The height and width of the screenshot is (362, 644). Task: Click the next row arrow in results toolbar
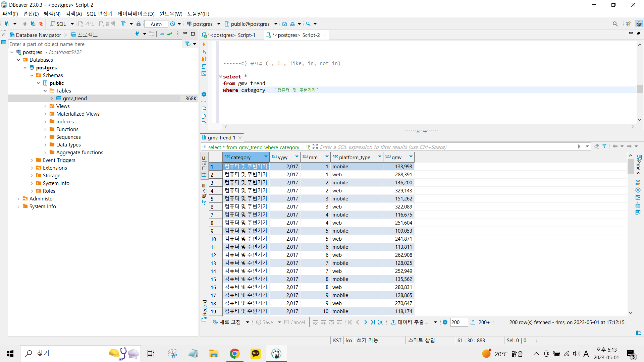[x=365, y=322]
